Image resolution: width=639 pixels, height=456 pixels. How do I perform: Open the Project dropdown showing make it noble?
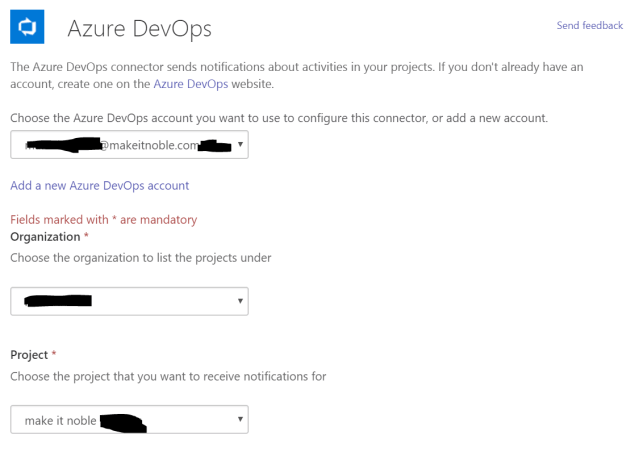(x=129, y=419)
